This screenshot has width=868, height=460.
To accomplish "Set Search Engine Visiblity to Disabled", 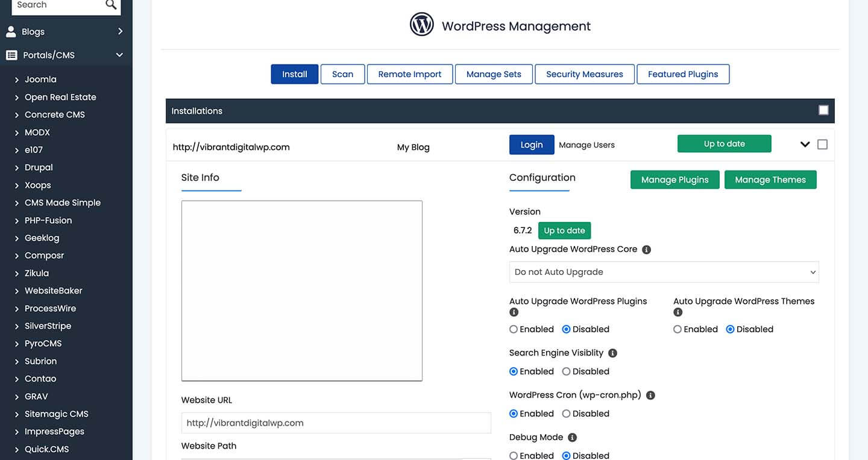I will [x=566, y=371].
